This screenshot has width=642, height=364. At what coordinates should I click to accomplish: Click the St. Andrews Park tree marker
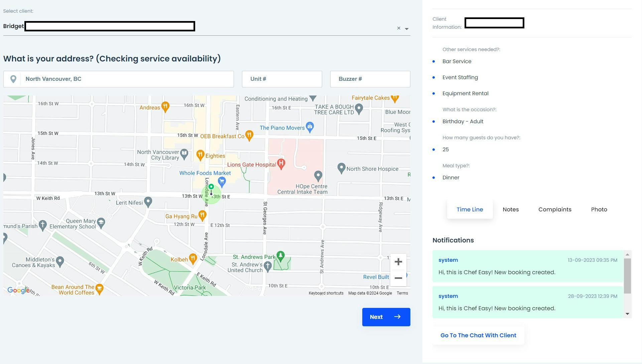(280, 256)
